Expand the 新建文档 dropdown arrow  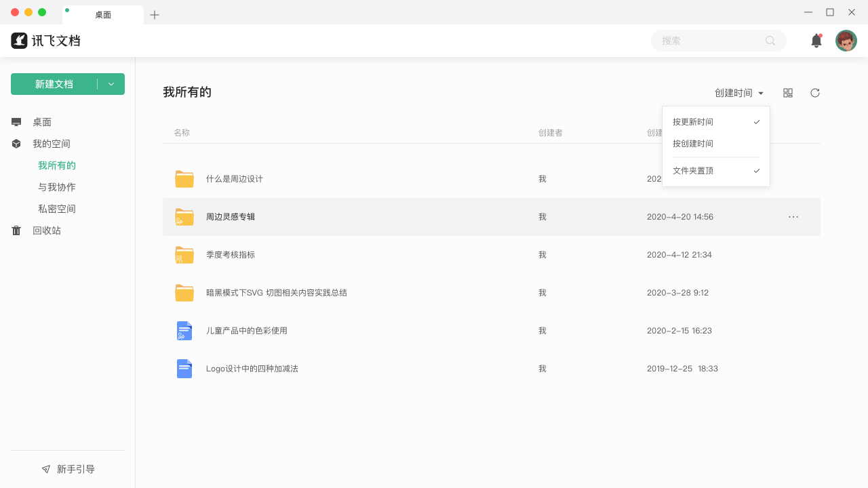[x=111, y=84]
